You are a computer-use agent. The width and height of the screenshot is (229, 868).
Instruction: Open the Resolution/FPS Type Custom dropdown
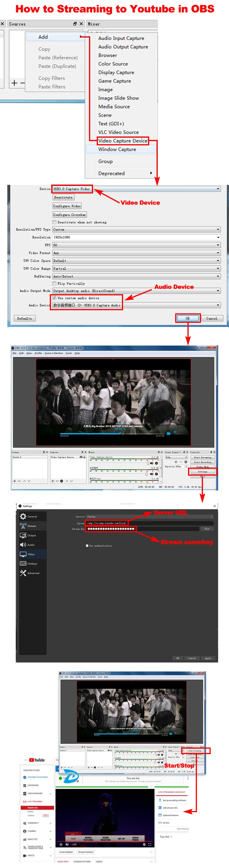(136, 230)
